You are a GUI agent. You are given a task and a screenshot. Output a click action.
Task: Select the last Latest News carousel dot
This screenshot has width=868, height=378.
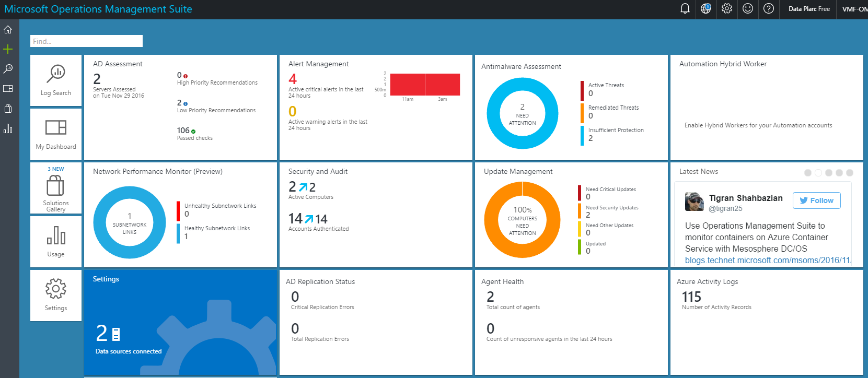point(850,173)
